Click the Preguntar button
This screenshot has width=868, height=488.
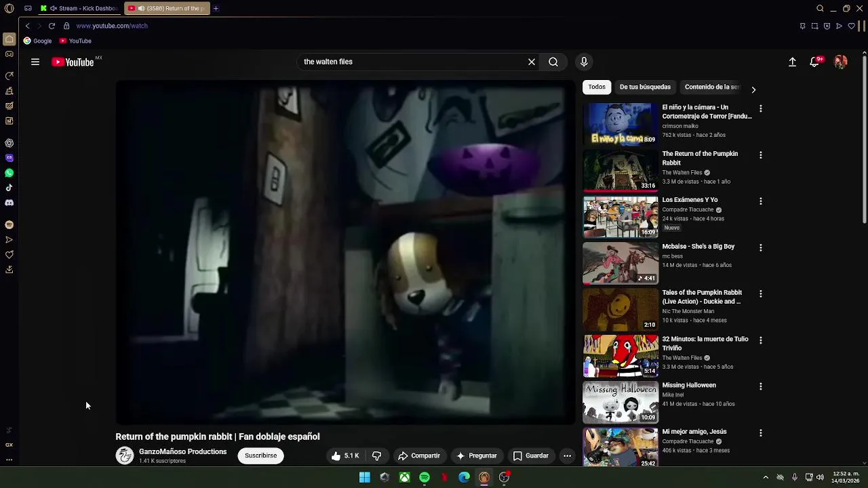pos(477,455)
